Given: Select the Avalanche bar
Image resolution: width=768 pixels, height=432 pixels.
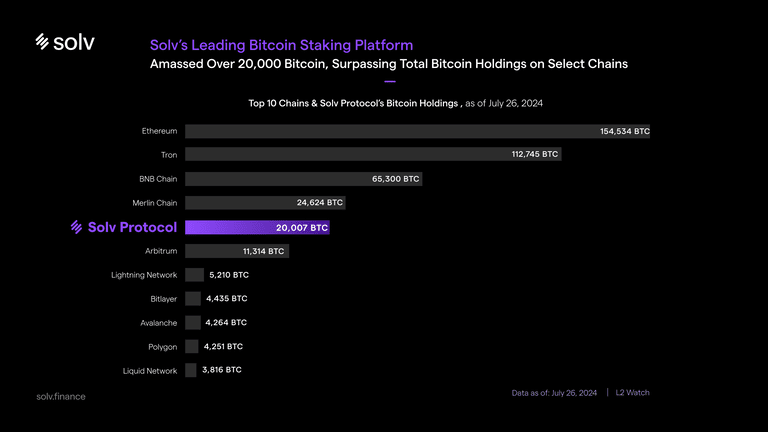Looking at the screenshot, I should coord(193,322).
